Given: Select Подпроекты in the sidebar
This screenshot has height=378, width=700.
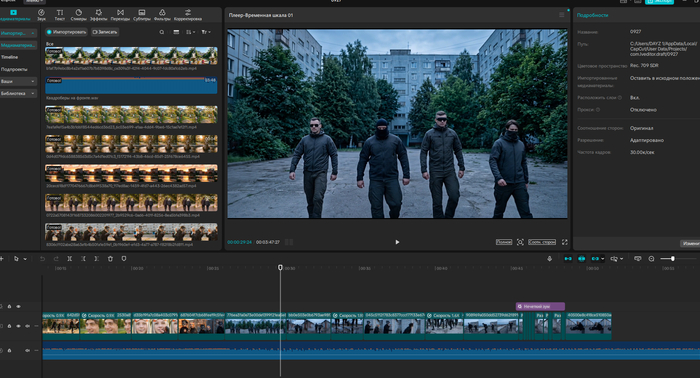Looking at the screenshot, I should pos(14,69).
